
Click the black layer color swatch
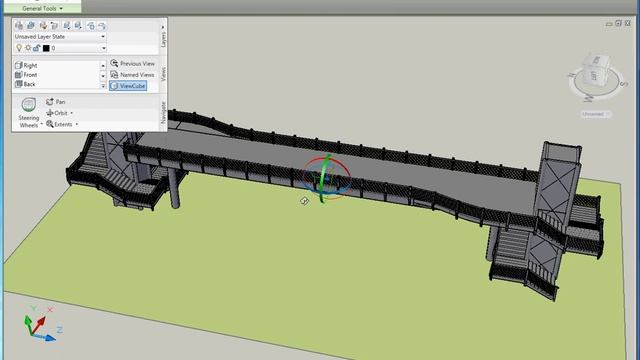point(46,48)
